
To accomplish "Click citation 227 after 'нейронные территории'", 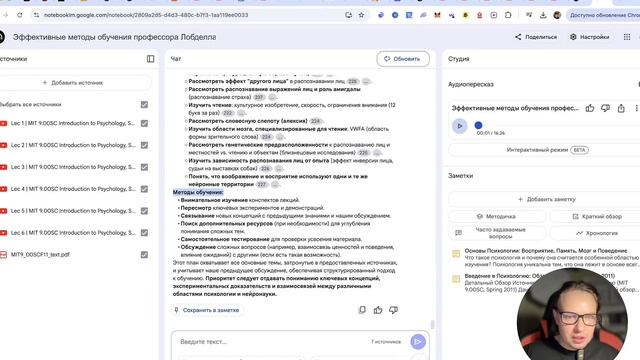I will click(x=262, y=184).
